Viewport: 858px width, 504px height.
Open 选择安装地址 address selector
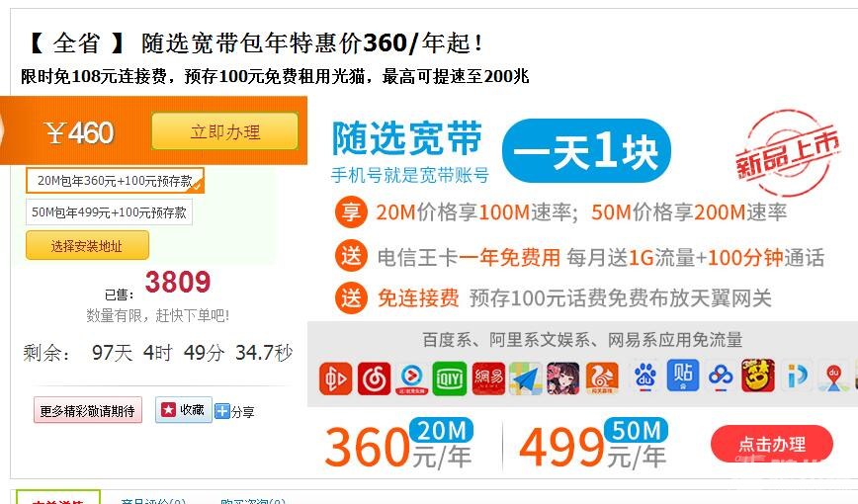pos(87,246)
